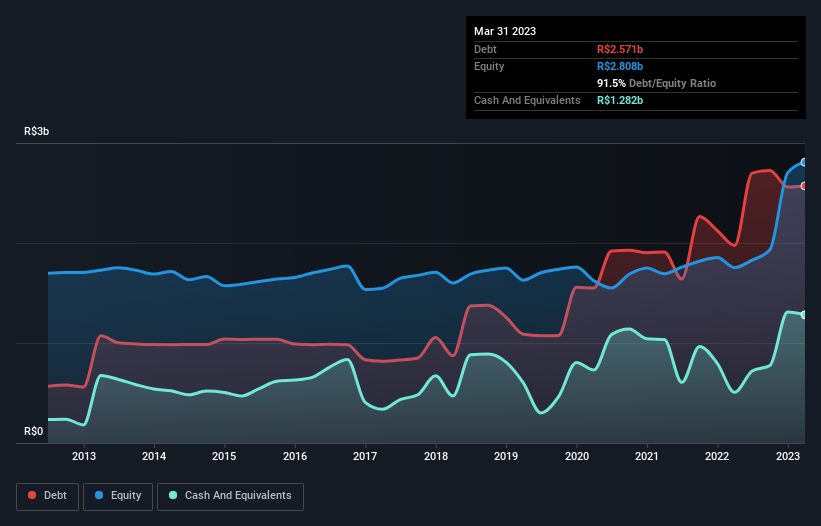Click the R$0 y-axis label

pyautogui.click(x=34, y=431)
